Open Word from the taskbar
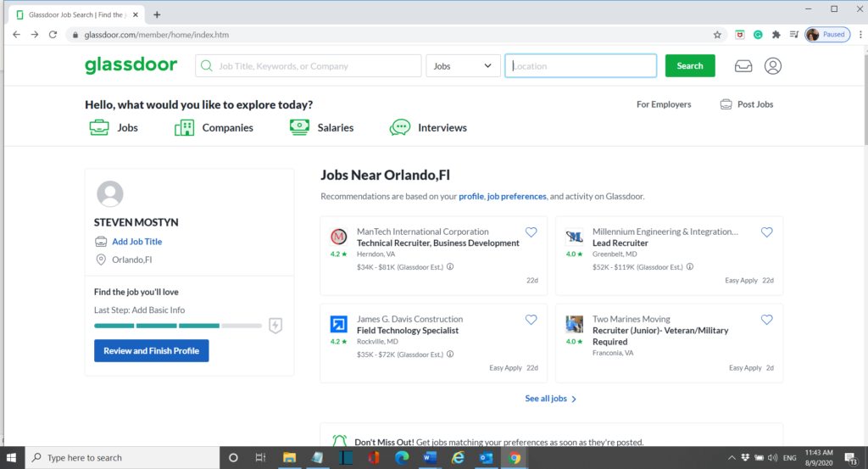Screen dimensions: 868x469 click(430, 457)
